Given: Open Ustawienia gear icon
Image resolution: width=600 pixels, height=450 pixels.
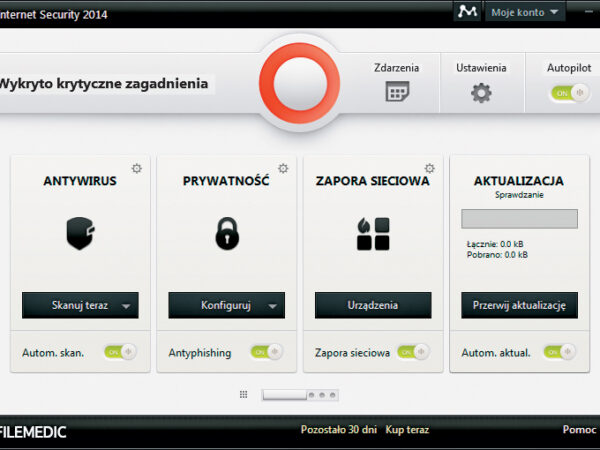Looking at the screenshot, I should click(x=481, y=93).
